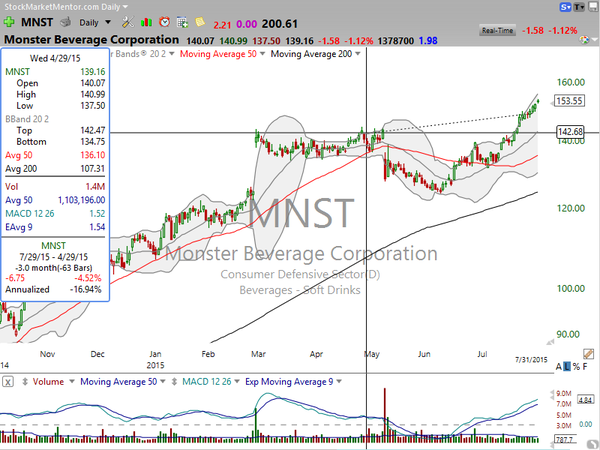Screen dimensions: 600x450
Task: Expand the price Moving Average 50 dropdown
Action: pos(262,54)
